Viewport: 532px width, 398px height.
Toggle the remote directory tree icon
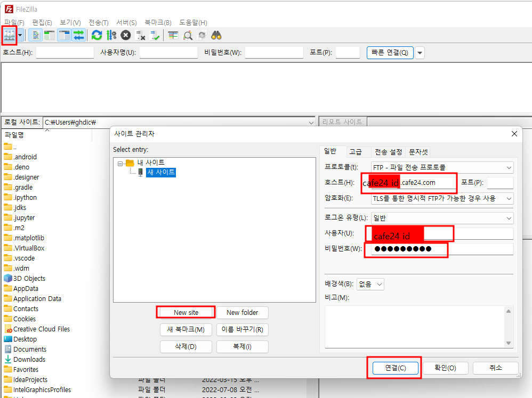point(64,35)
